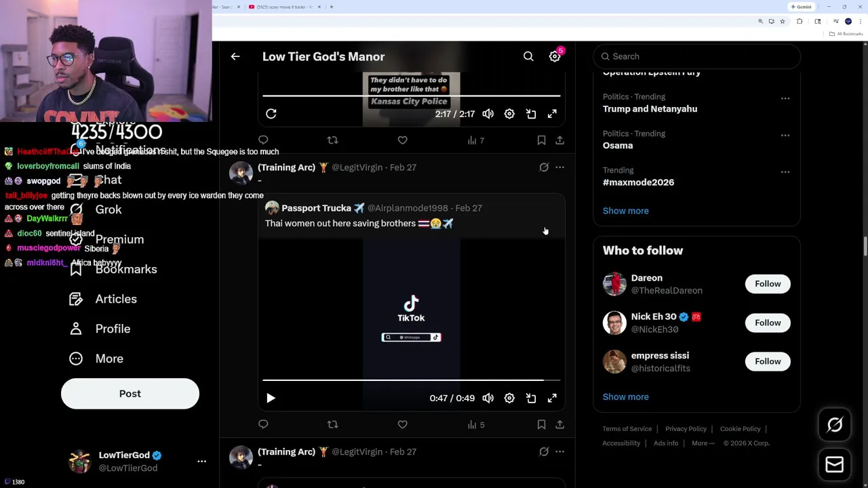The image size is (868, 488).
Task: Like the Thai women quote post
Action: [x=402, y=425]
